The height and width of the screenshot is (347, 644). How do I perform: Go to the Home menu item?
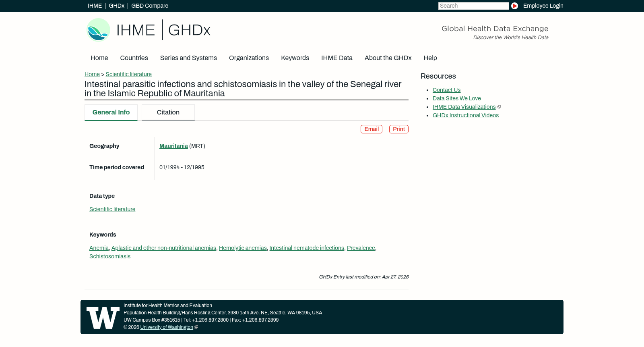point(99,58)
